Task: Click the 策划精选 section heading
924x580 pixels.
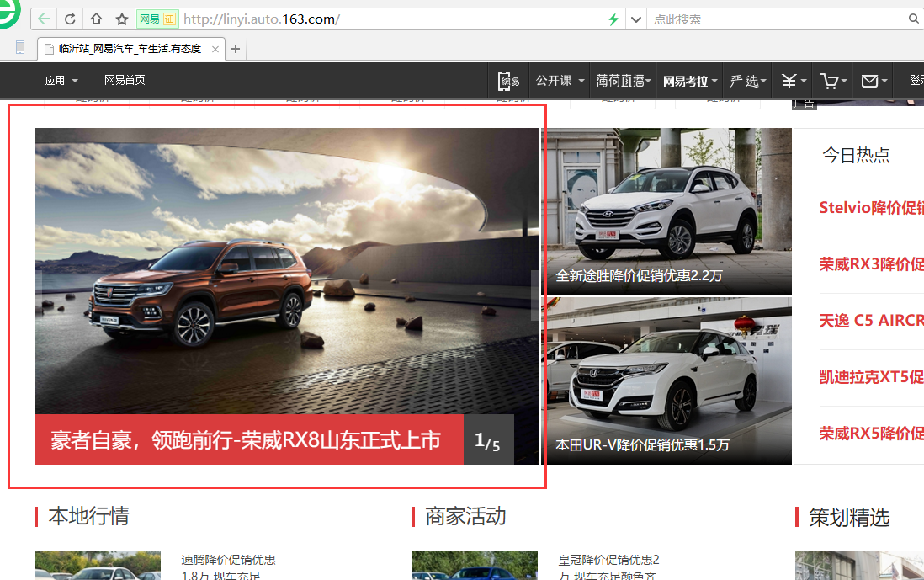Action: click(849, 518)
